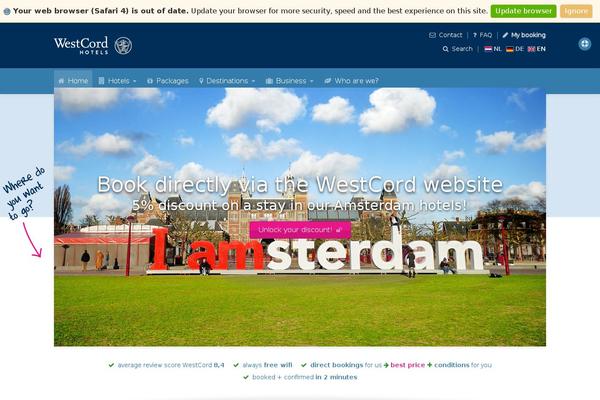Click the always free wifi text
The height and width of the screenshot is (400, 600).
[267, 365]
